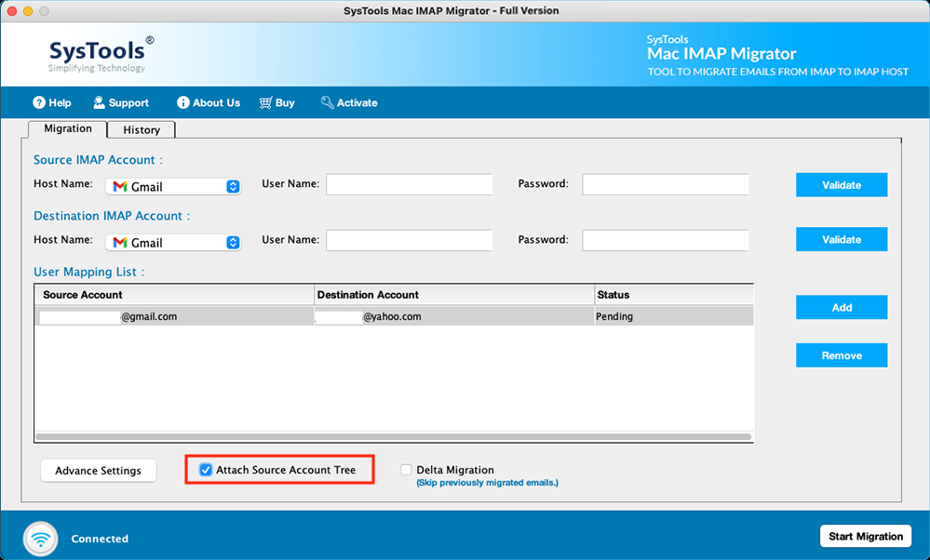Open the Support menu item
This screenshot has width=930, height=560.
(121, 102)
